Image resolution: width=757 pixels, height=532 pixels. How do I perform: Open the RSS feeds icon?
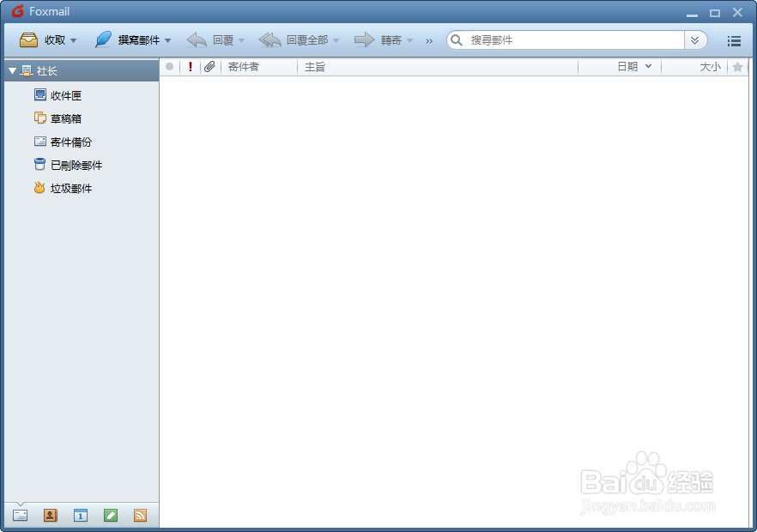tap(141, 516)
